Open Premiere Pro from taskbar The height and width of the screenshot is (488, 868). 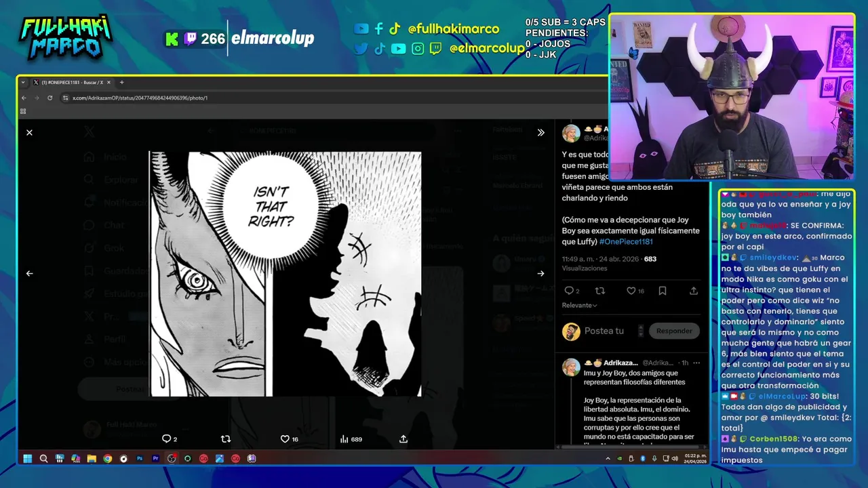click(x=156, y=459)
